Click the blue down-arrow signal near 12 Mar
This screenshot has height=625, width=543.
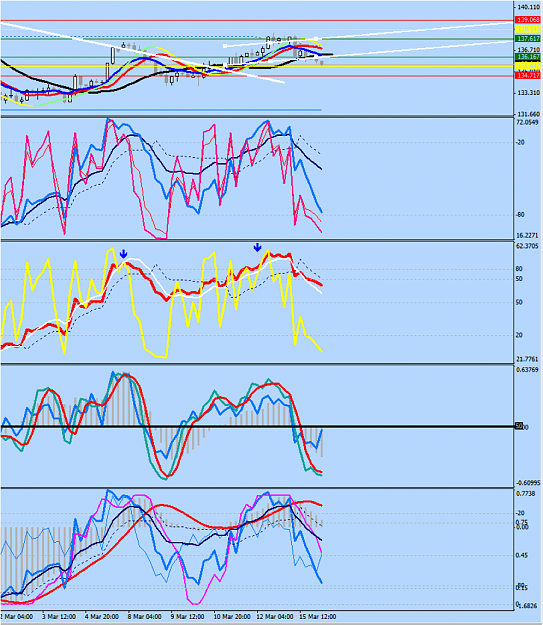point(258,247)
